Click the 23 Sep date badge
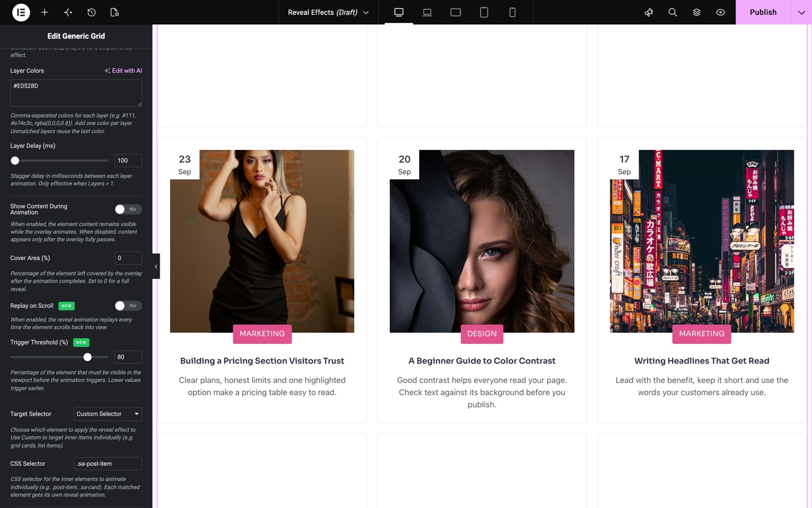Viewport: 812px width, 508px height. [185, 165]
